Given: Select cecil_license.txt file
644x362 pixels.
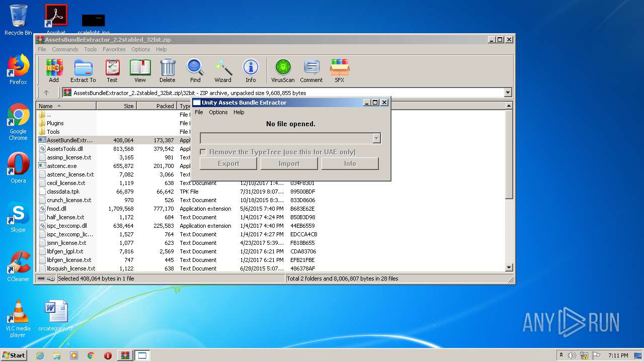Looking at the screenshot, I should point(66,183).
